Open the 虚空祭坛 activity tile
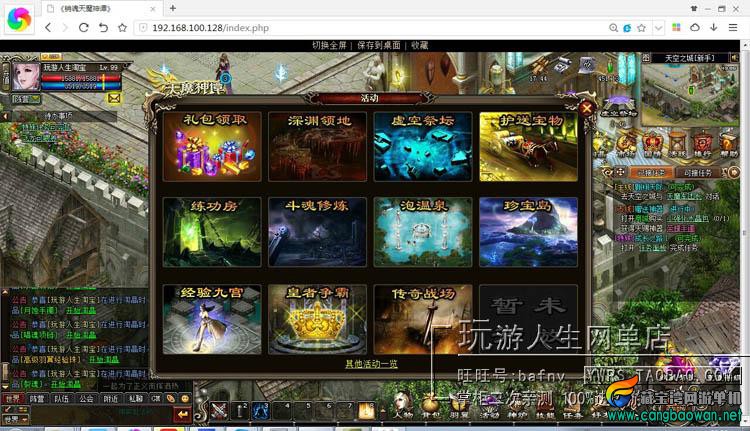Viewport: 750px width, 431px height. click(423, 146)
